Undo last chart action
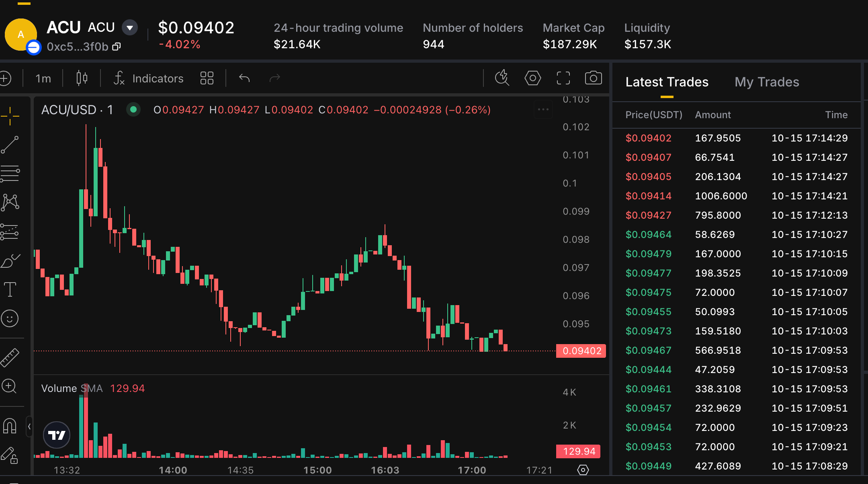The height and width of the screenshot is (484, 868). (244, 78)
